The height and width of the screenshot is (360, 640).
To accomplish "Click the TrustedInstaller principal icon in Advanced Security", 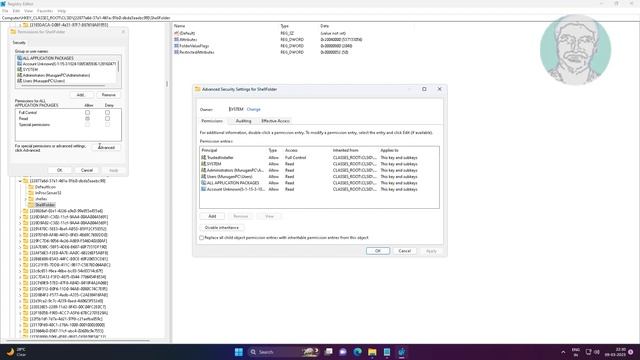I will [x=204, y=158].
